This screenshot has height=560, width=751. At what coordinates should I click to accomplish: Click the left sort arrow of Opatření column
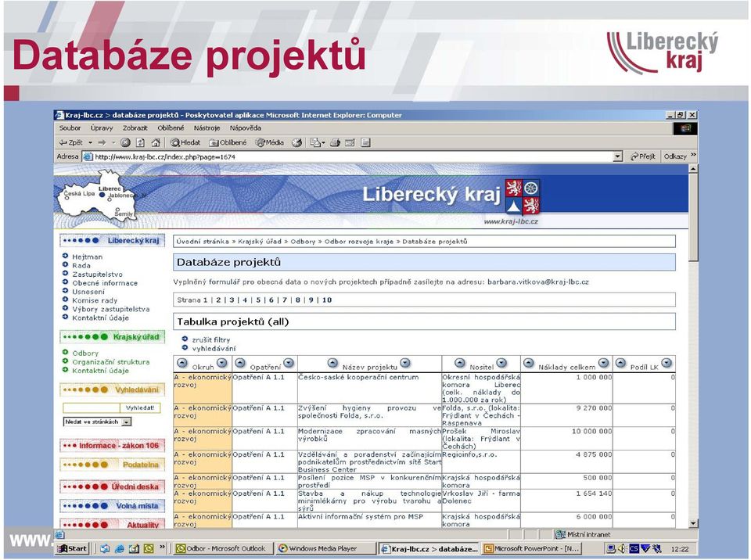point(240,363)
